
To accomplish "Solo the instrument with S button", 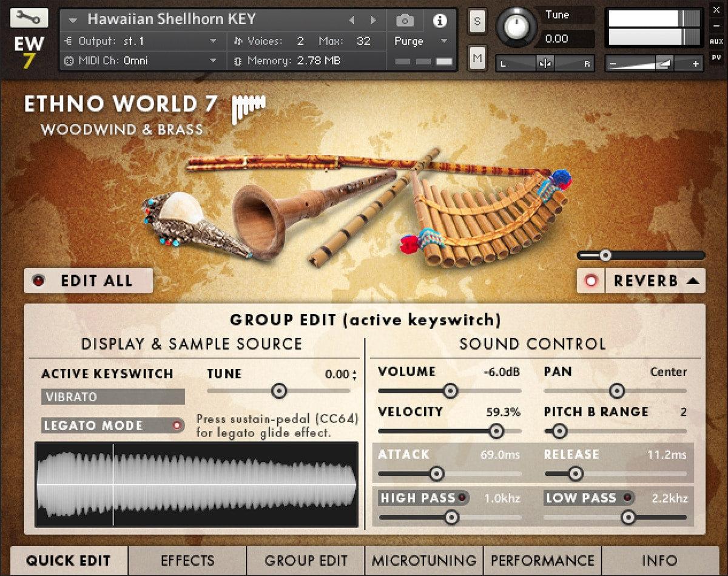I will point(477,22).
